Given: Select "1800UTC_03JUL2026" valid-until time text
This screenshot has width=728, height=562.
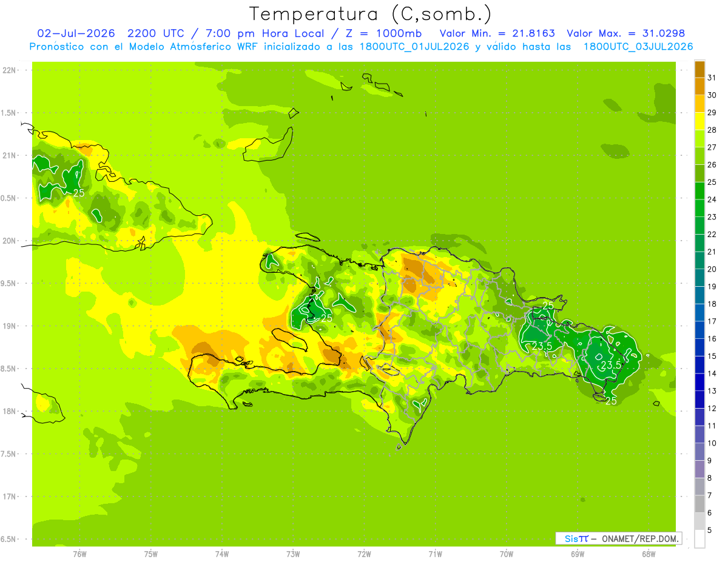Looking at the screenshot, I should point(638,47).
